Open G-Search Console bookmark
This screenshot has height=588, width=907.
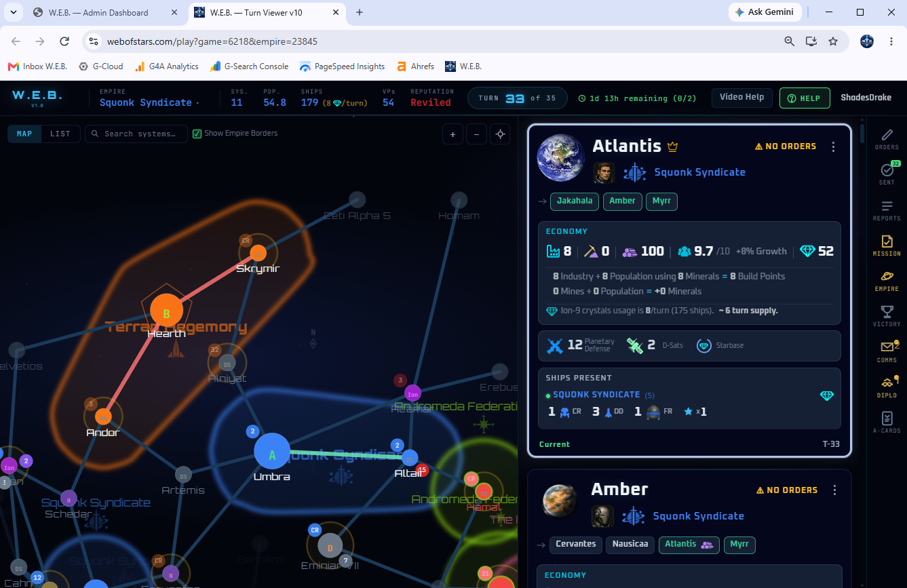(x=250, y=66)
